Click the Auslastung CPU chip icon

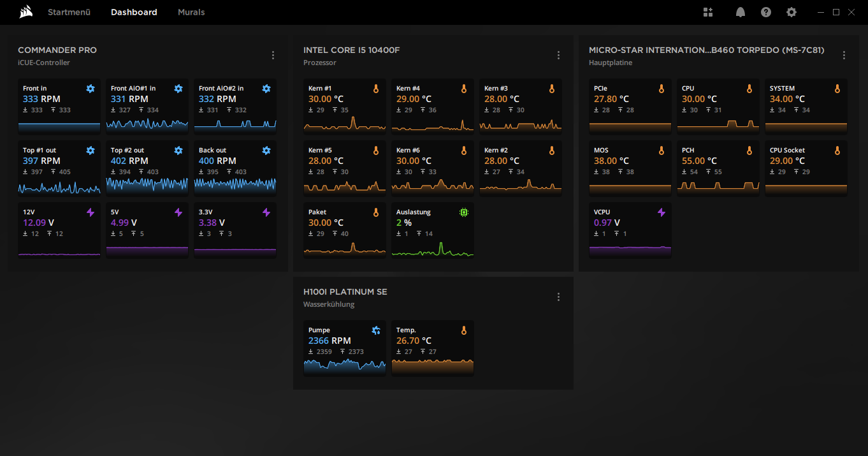[x=464, y=212]
